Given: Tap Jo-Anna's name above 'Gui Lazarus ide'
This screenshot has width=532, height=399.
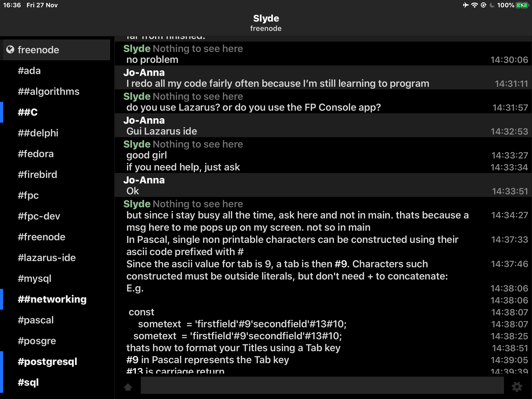Looking at the screenshot, I should [144, 120].
